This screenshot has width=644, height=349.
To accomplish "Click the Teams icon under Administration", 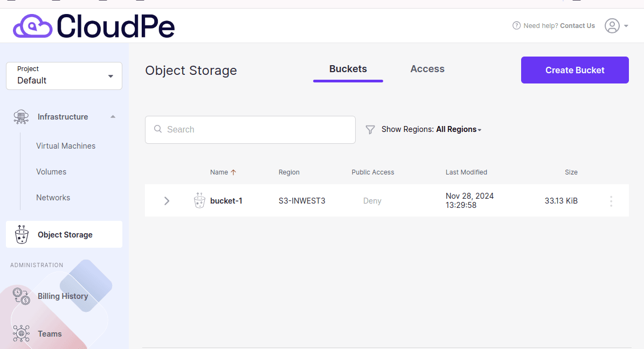I will click(x=21, y=333).
